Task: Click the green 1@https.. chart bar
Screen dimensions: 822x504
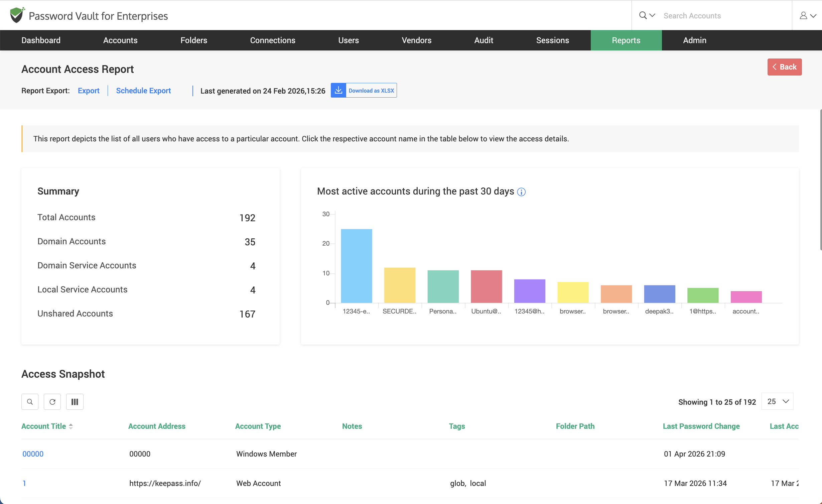Action: (x=703, y=295)
